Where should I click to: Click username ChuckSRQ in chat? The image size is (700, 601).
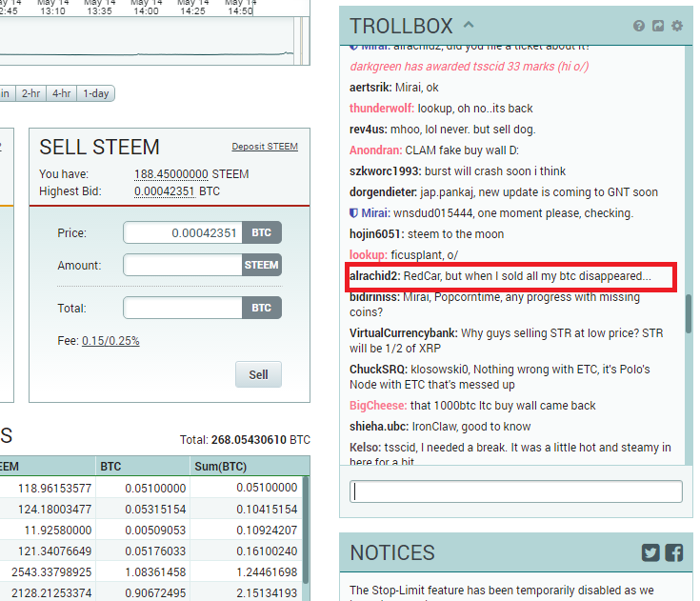click(x=378, y=370)
